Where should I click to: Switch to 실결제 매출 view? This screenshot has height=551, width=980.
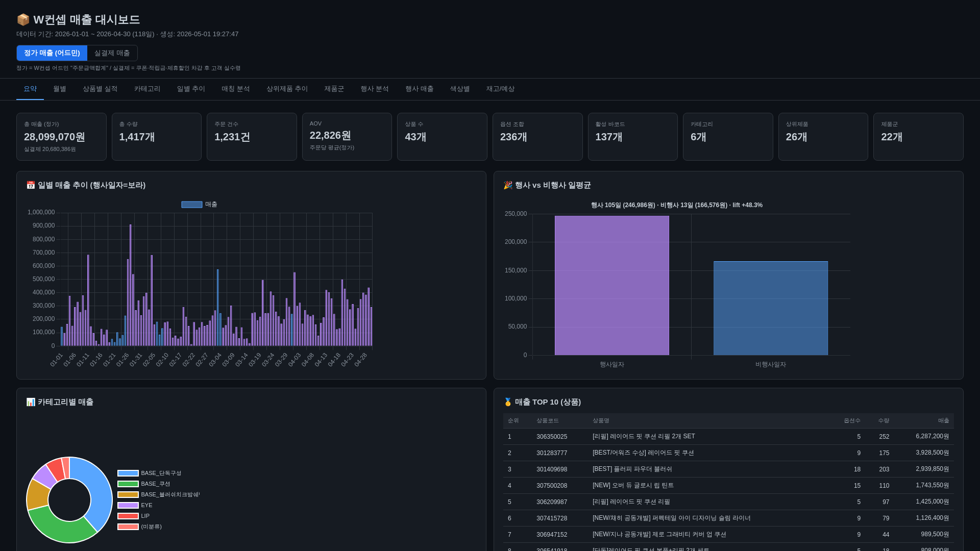(112, 53)
